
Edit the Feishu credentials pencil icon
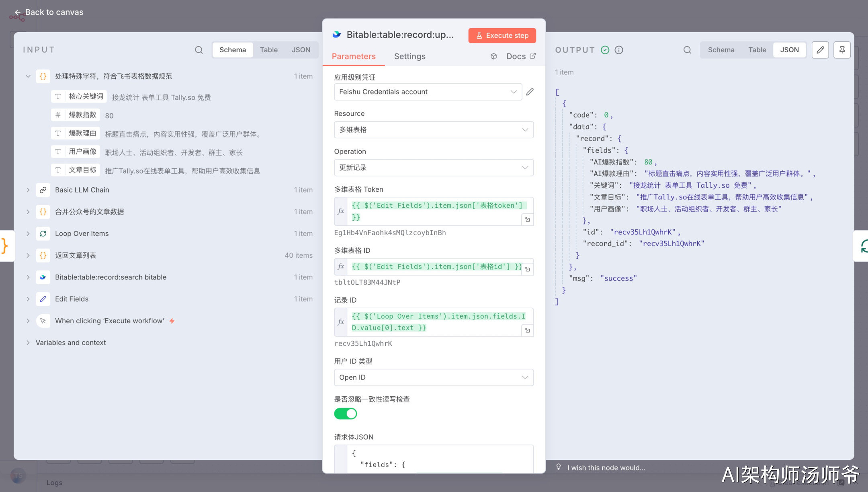[530, 92]
